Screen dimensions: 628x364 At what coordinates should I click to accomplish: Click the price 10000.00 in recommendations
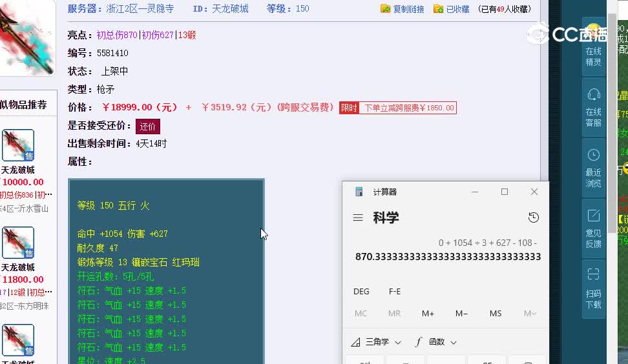point(23,182)
